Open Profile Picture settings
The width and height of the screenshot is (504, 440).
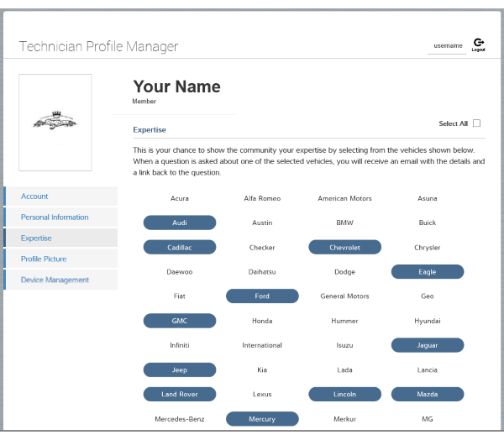click(x=60, y=259)
